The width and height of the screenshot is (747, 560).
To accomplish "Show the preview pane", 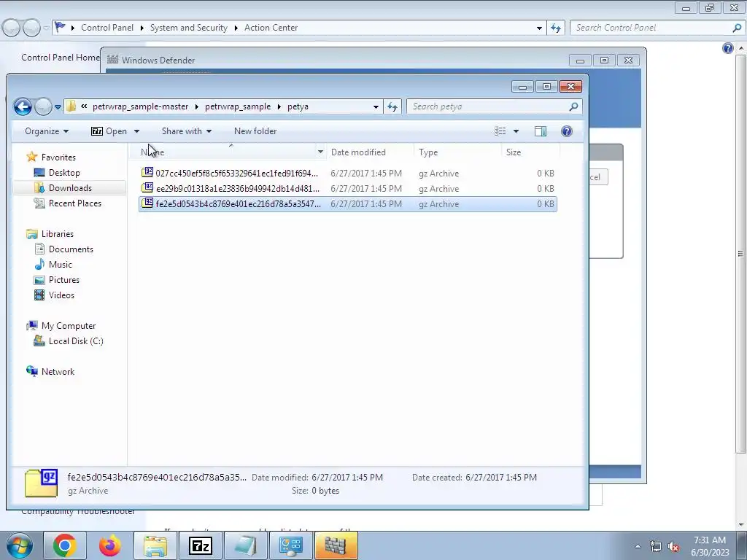I will 541,131.
